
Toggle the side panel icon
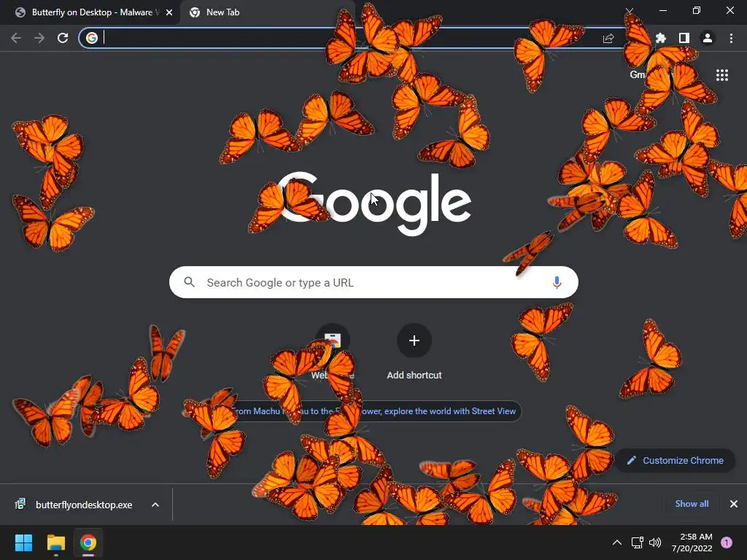click(684, 38)
